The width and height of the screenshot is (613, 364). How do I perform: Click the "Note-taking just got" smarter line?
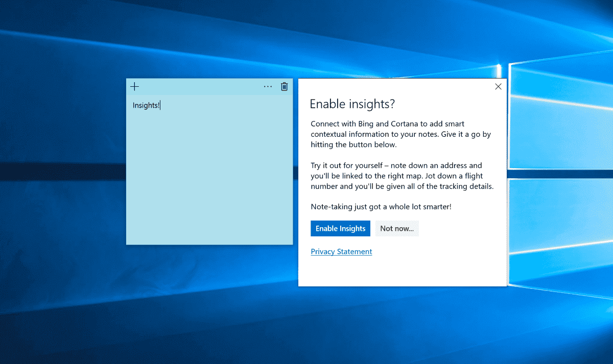(x=381, y=207)
